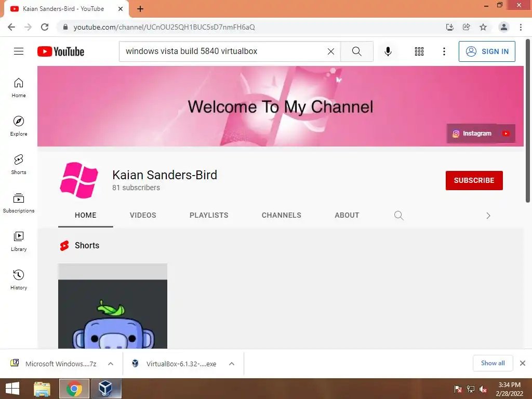This screenshot has height=399, width=532.
Task: Click the Kaian Sanders-Bird channel name
Action: coord(165,175)
